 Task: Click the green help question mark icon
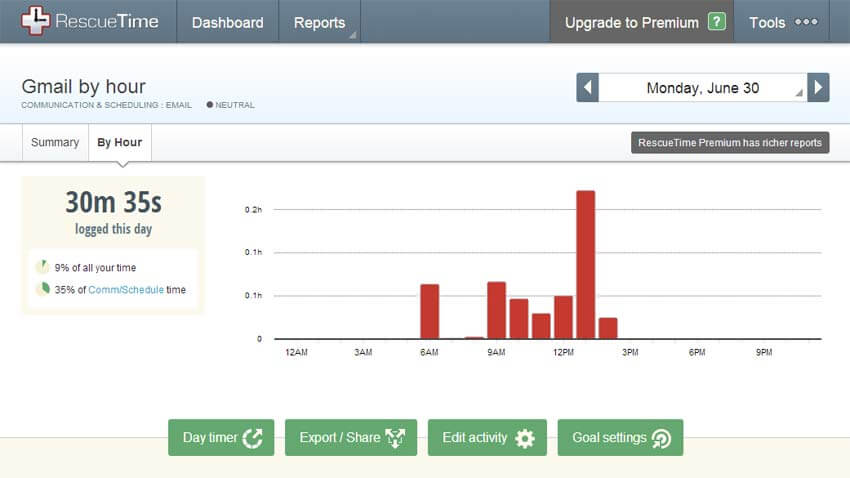click(x=717, y=22)
